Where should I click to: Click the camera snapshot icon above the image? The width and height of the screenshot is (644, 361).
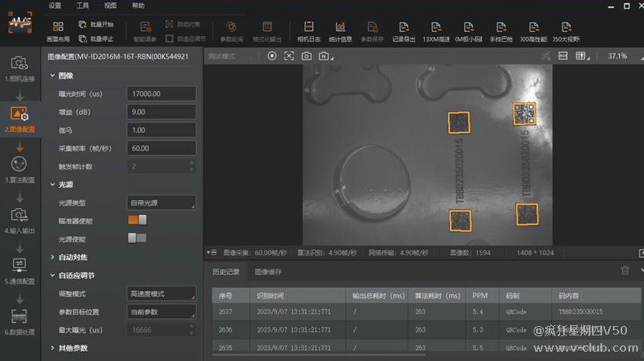click(307, 56)
